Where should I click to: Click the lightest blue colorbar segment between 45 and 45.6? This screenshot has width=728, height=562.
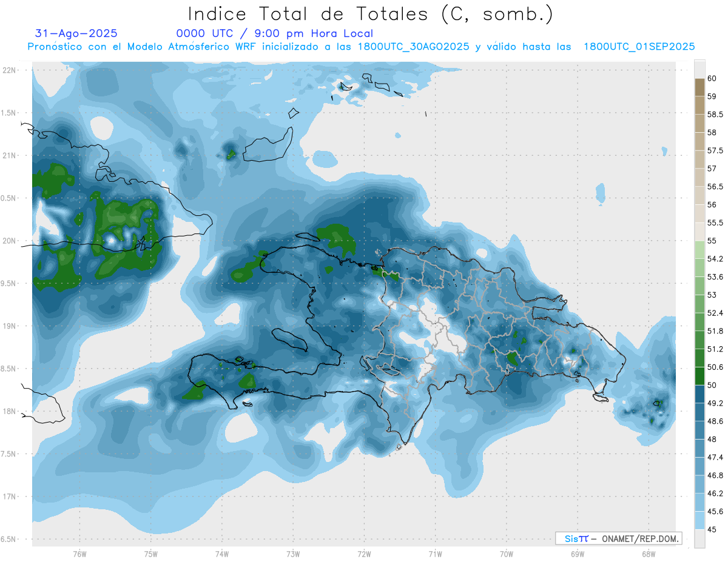(x=699, y=521)
